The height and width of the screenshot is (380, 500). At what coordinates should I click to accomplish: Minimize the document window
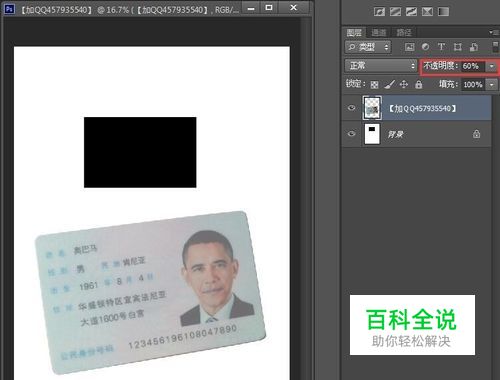(x=251, y=8)
